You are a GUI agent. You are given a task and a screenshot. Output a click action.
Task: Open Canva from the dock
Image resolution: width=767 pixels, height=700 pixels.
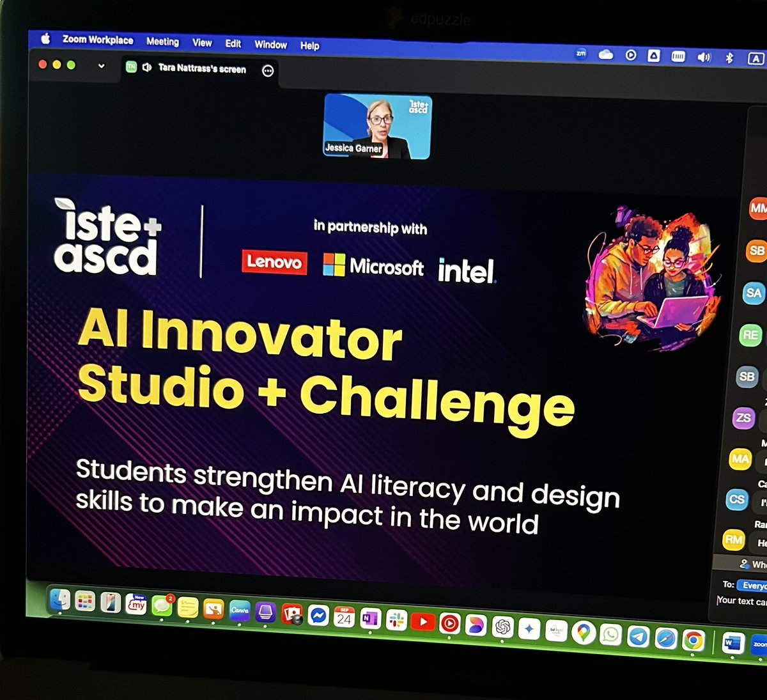pyautogui.click(x=240, y=611)
